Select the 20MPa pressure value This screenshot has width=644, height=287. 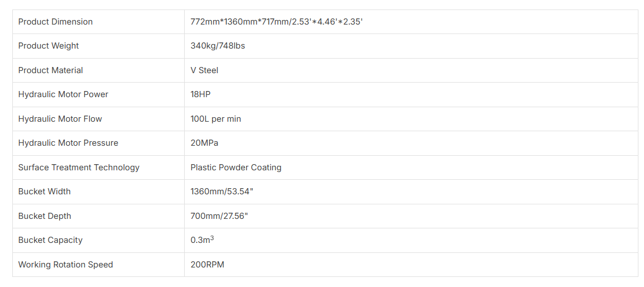pos(204,143)
